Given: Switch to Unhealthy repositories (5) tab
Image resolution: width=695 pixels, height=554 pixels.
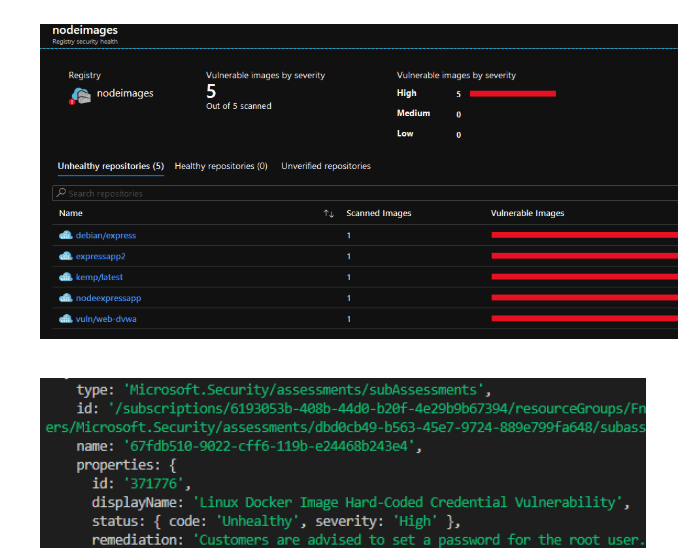Looking at the screenshot, I should click(110, 166).
